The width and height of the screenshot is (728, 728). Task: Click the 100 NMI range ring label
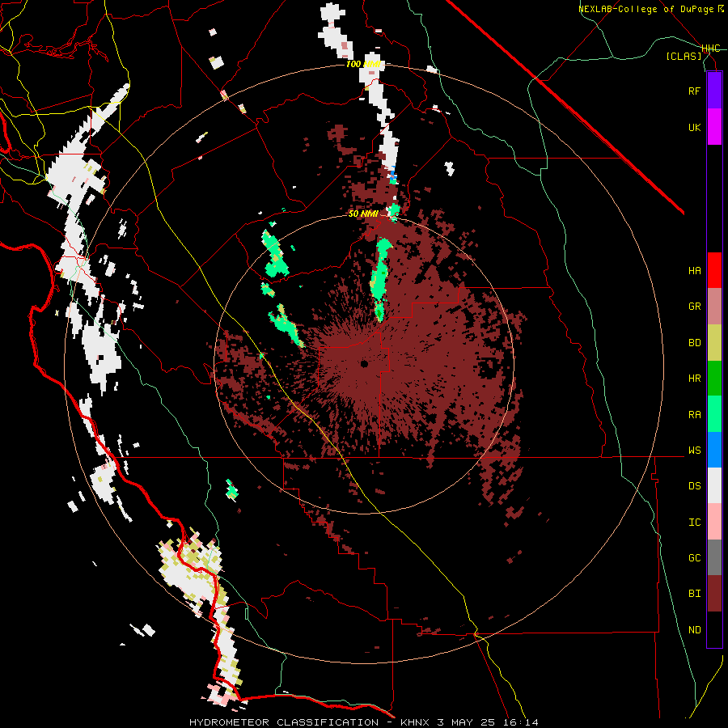(x=363, y=64)
